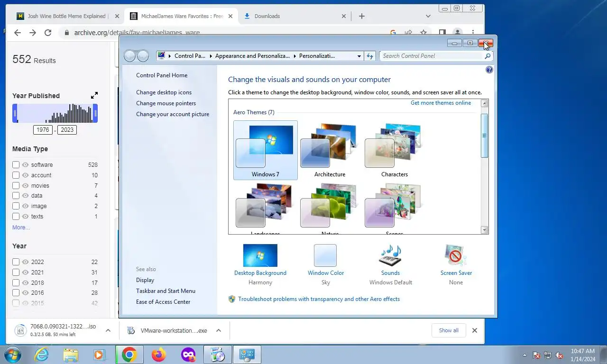Click the network tray icon
This screenshot has width=607, height=364.
[x=548, y=355]
